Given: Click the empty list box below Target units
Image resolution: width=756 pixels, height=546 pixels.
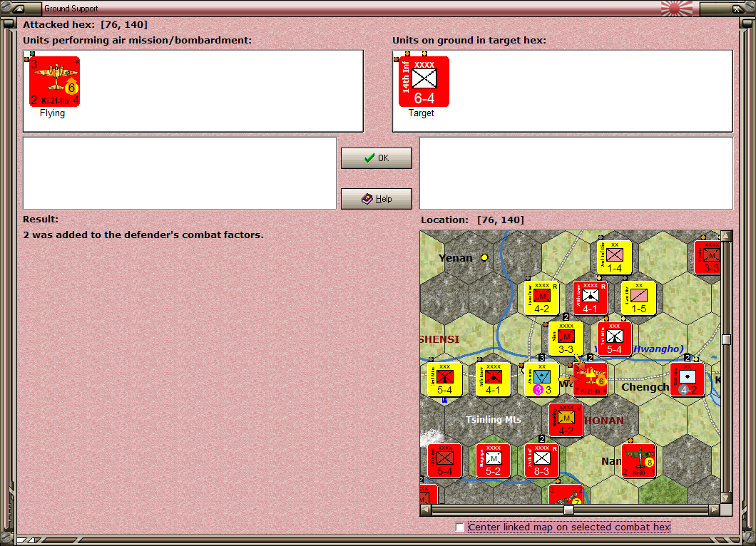Looking at the screenshot, I should click(x=576, y=173).
